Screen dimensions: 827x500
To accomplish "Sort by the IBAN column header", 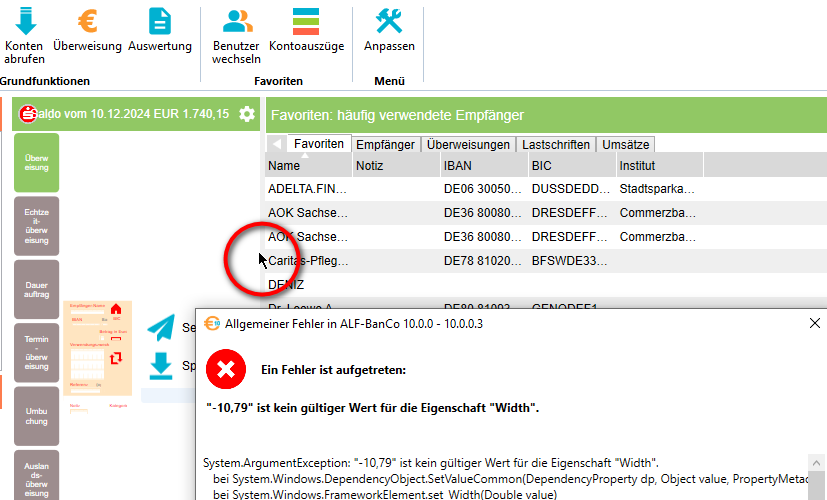I will point(484,166).
